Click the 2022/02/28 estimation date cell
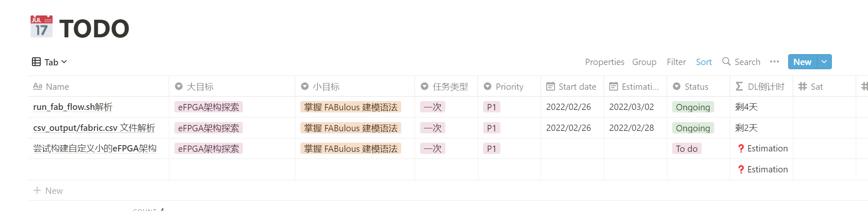868x211 pixels. 631,128
